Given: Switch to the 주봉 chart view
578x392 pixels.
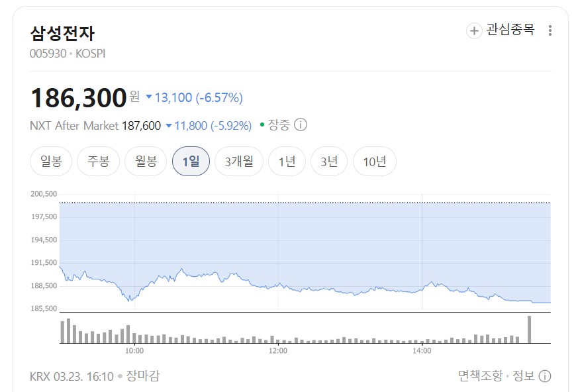Looking at the screenshot, I should coord(97,161).
